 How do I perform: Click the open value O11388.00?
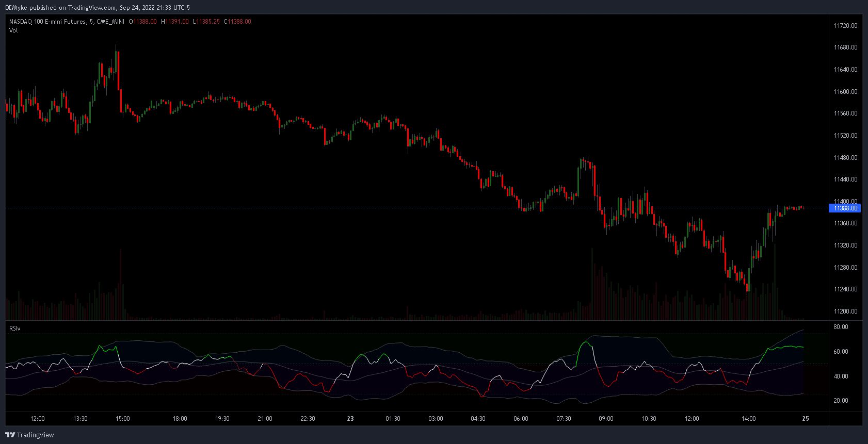click(x=143, y=22)
